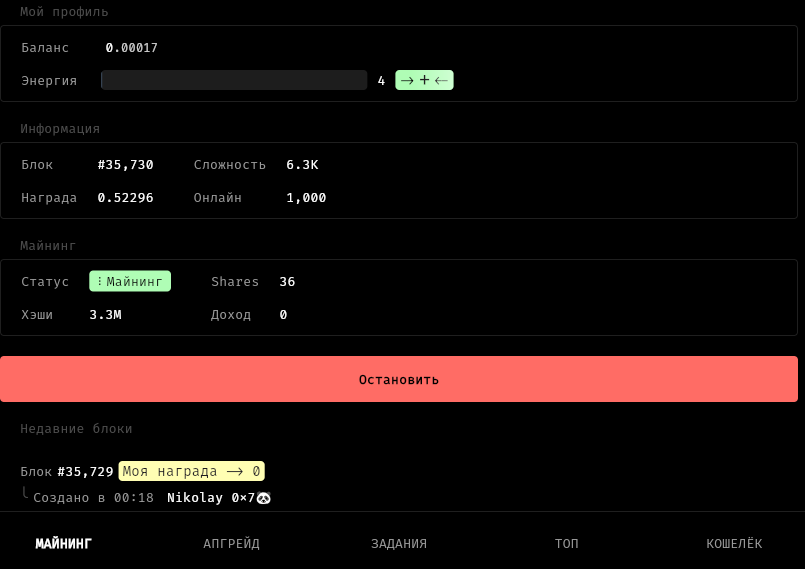Click the Баланс value 0.00017
Viewport: 805px width, 569px height.
(131, 48)
